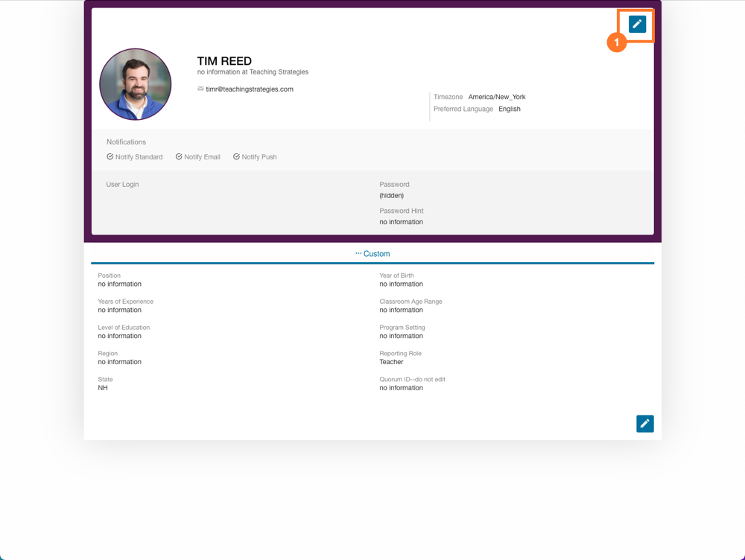The height and width of the screenshot is (560, 745).
Task: Click the edit pencil in the Custom section
Action: pos(644,423)
